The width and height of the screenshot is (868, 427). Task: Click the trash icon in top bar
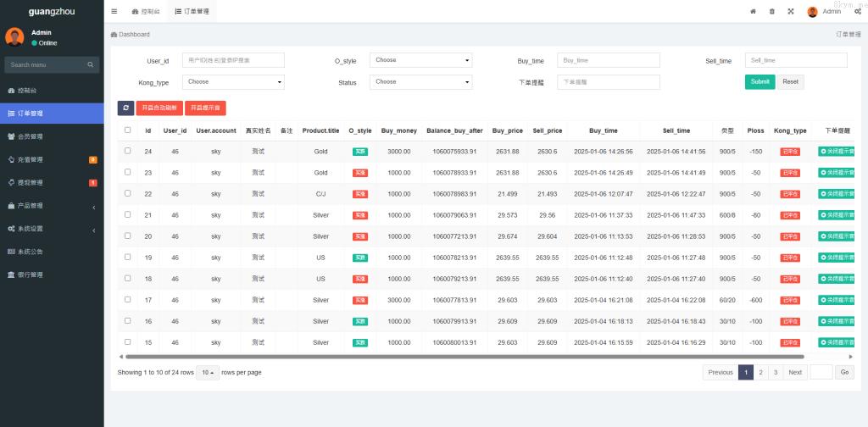[x=771, y=11]
